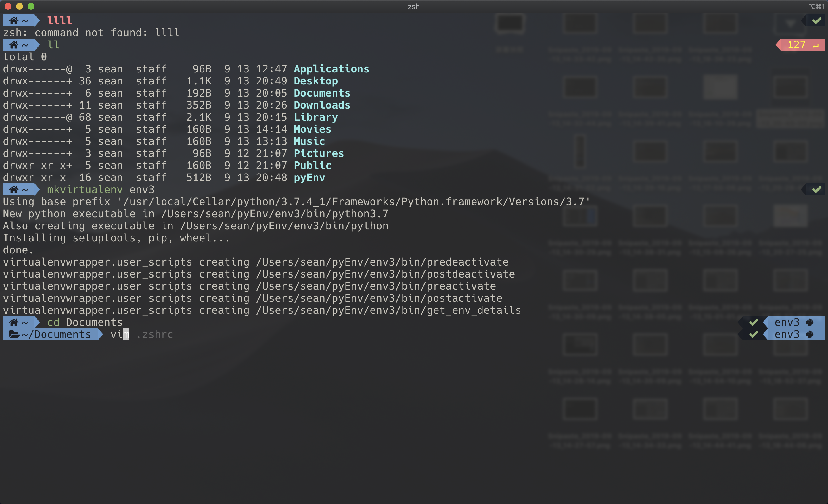
Task: Click the red 127 error status badge
Action: [x=801, y=45]
